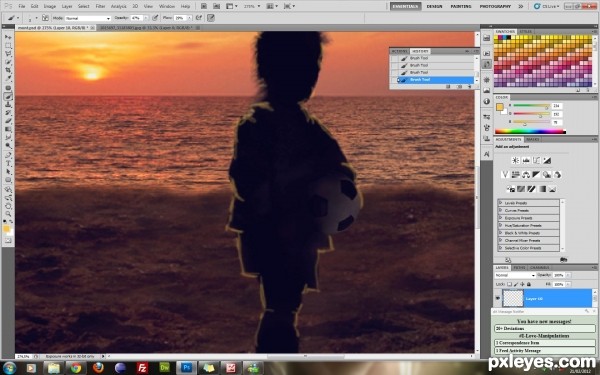Screen dimensions: 600x375
Task: Open the brush Mode dropdown
Action: coord(88,18)
